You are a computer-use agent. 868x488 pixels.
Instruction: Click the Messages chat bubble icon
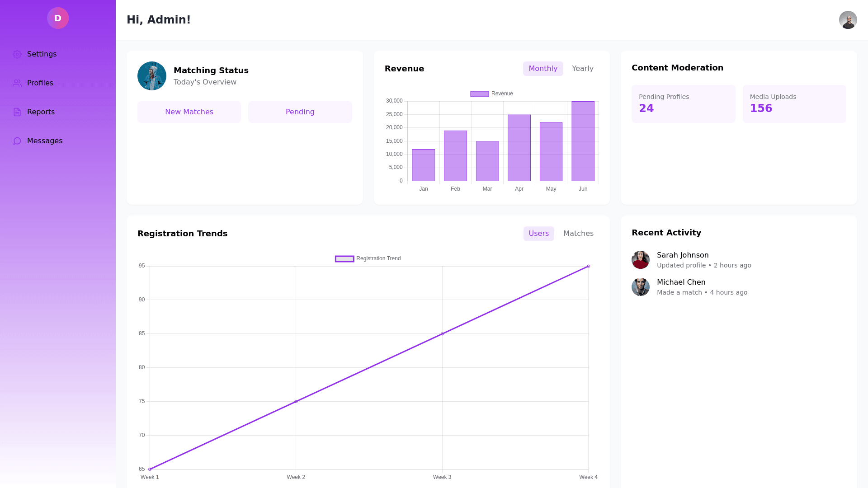[17, 141]
